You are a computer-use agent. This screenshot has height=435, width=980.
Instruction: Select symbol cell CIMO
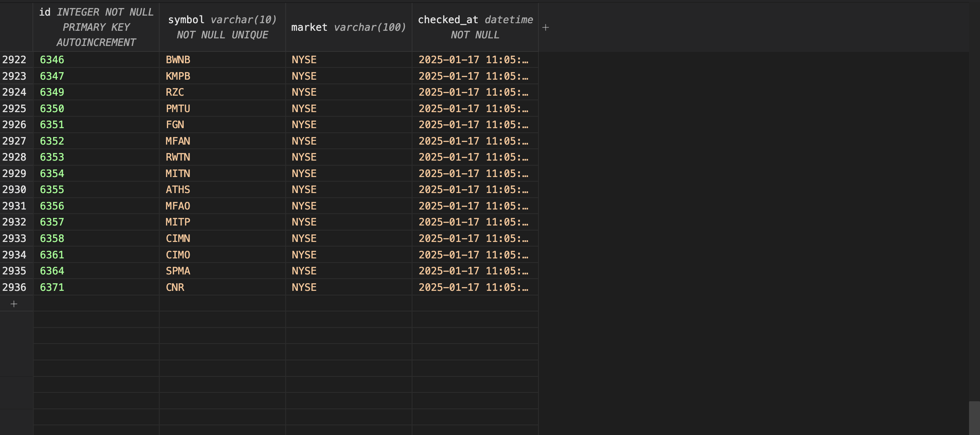222,255
